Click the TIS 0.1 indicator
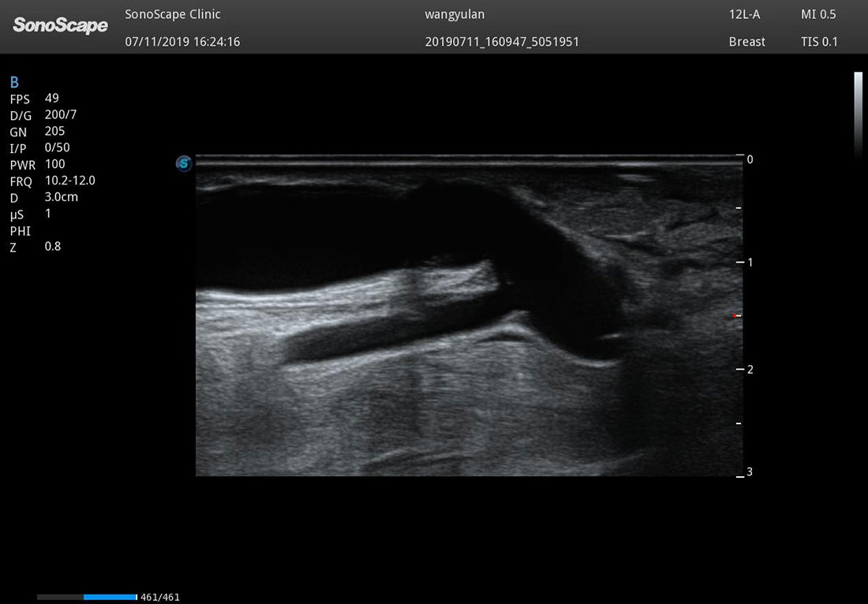Viewport: 868px width, 604px height. point(819,42)
